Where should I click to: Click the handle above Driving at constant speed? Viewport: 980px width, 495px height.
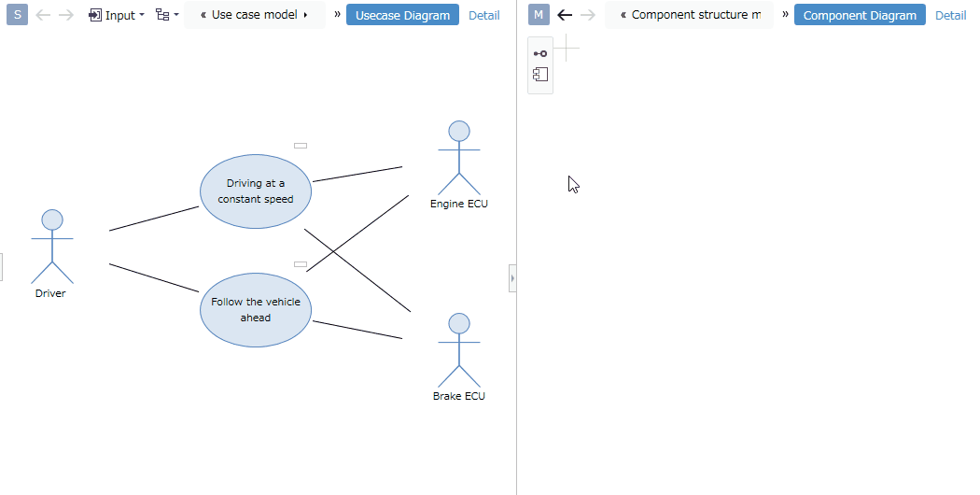[301, 146]
